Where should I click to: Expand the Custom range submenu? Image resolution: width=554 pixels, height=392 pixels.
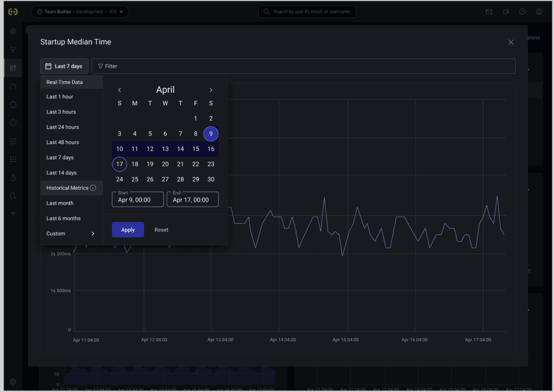[71, 234]
